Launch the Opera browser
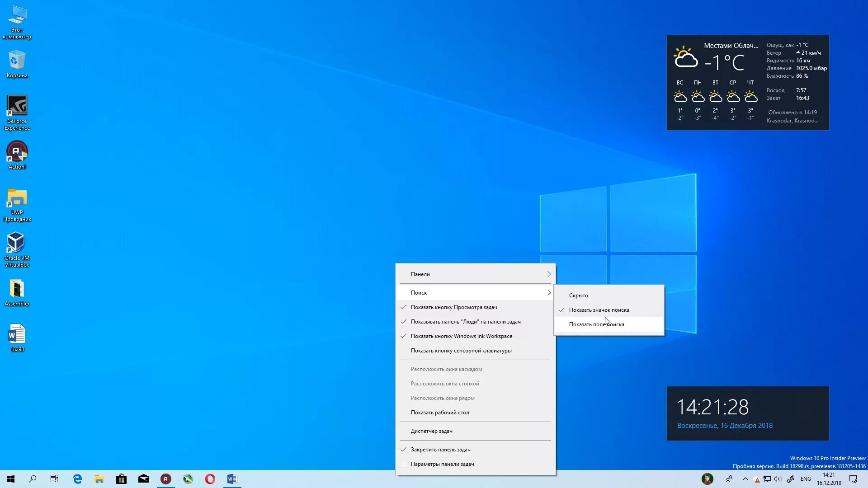This screenshot has height=488, width=868. click(210, 479)
